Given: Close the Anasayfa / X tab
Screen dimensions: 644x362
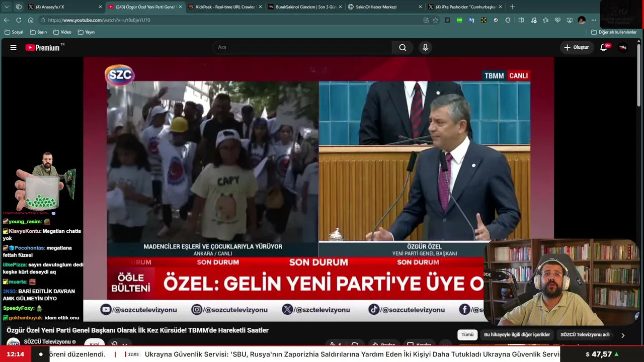Looking at the screenshot, I should pos(100,7).
